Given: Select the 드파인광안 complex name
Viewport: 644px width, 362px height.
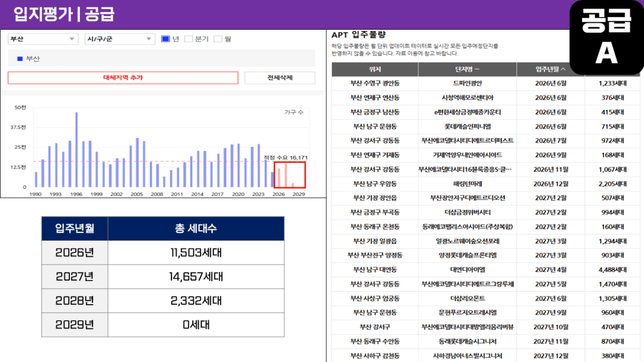Looking at the screenshot, I should point(468,84).
